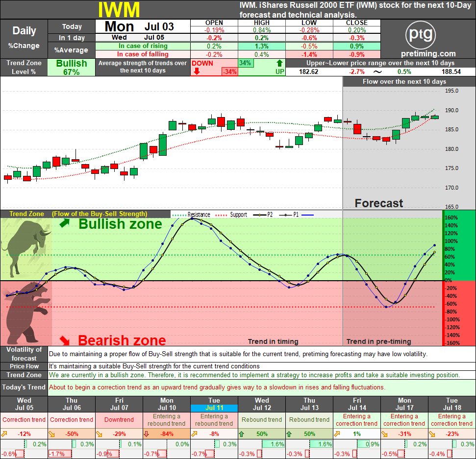
Task: Click the bull silhouette in Bullish zone
Action: pyautogui.click(x=26, y=248)
